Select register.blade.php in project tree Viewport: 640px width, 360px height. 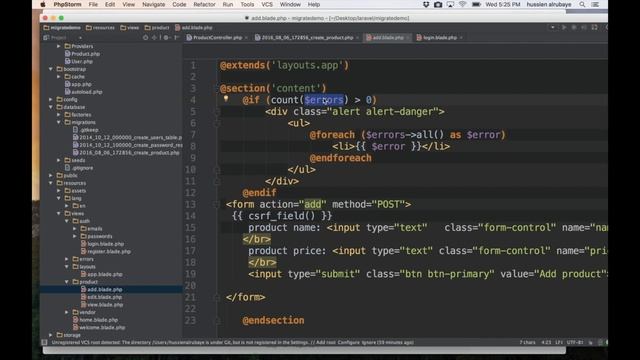click(x=106, y=251)
